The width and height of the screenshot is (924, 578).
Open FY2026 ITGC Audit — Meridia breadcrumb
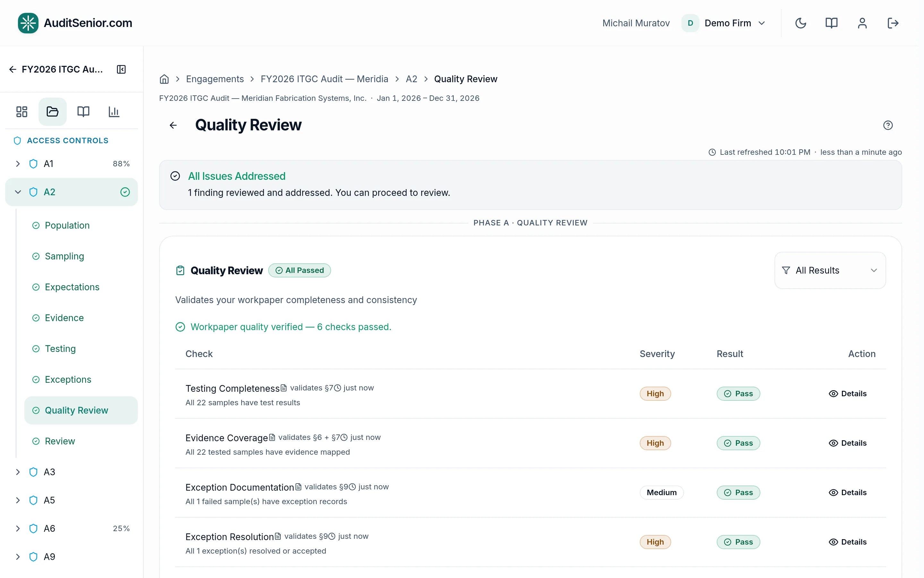pyautogui.click(x=324, y=79)
